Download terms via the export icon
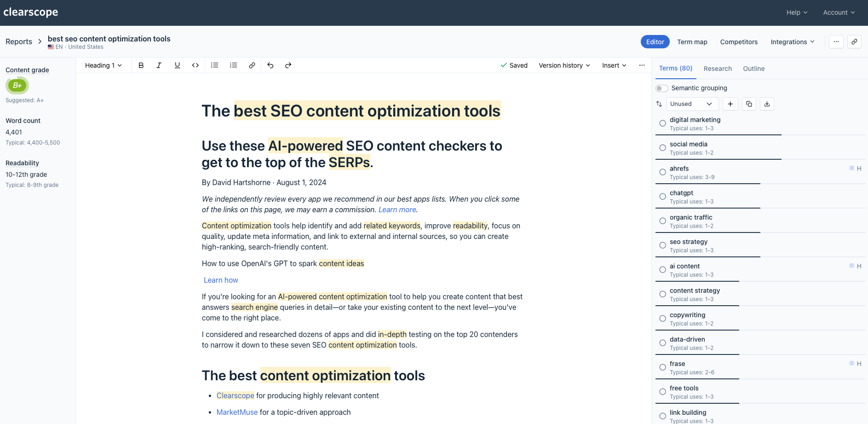This screenshot has height=424, width=868. point(767,104)
